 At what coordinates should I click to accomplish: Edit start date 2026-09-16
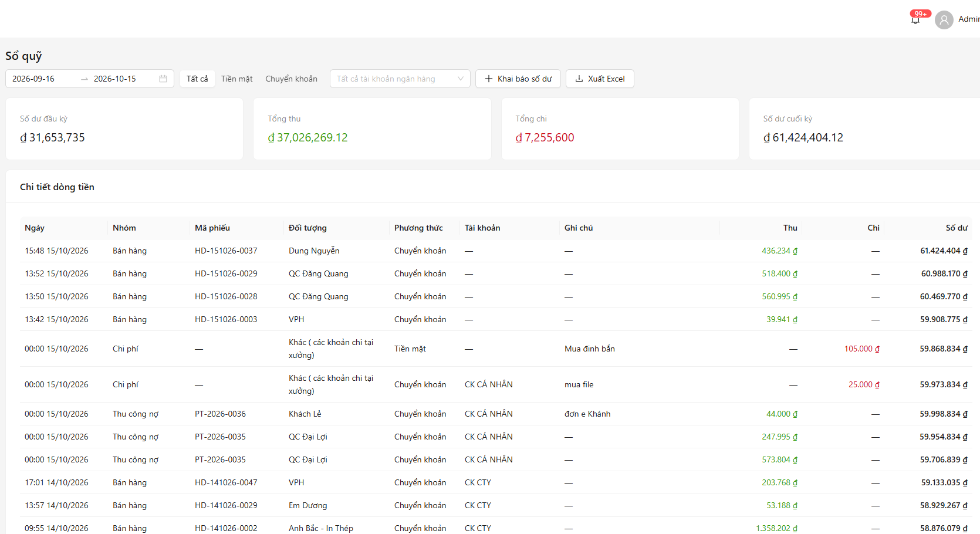pyautogui.click(x=33, y=79)
